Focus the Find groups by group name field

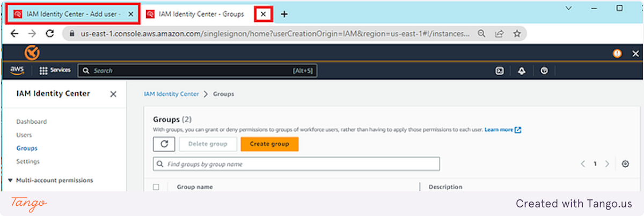click(x=296, y=164)
